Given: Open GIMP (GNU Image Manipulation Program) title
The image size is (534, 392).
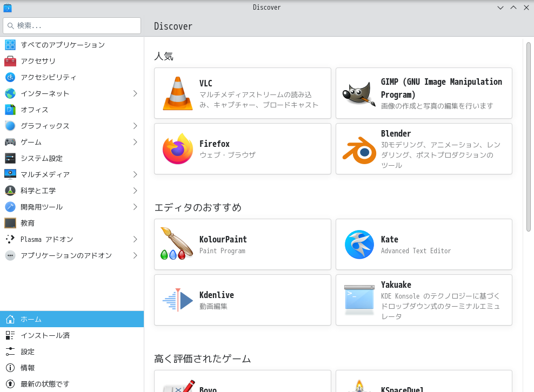Looking at the screenshot, I should click(x=442, y=88).
